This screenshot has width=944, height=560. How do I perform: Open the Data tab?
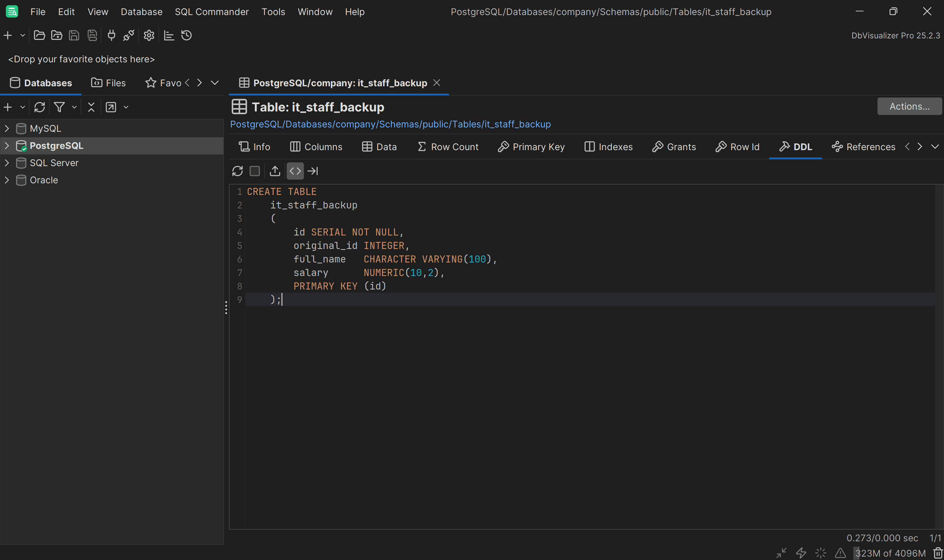click(379, 146)
